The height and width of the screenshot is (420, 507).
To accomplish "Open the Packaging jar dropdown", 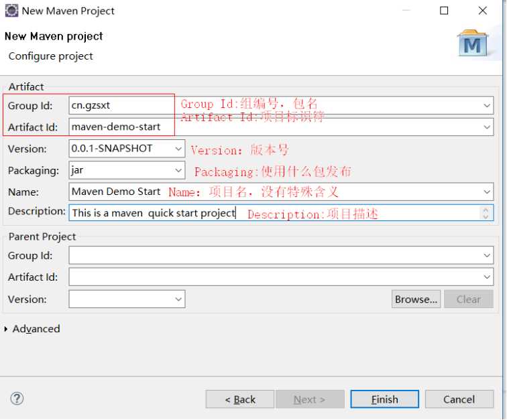I will (x=178, y=170).
